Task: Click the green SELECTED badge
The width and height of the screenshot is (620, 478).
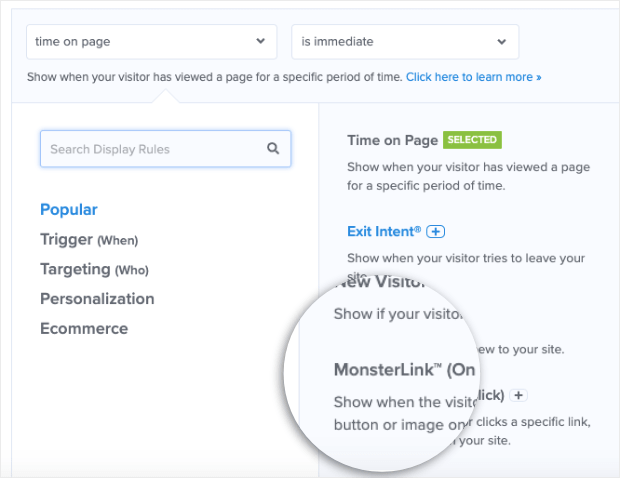Action: [472, 140]
